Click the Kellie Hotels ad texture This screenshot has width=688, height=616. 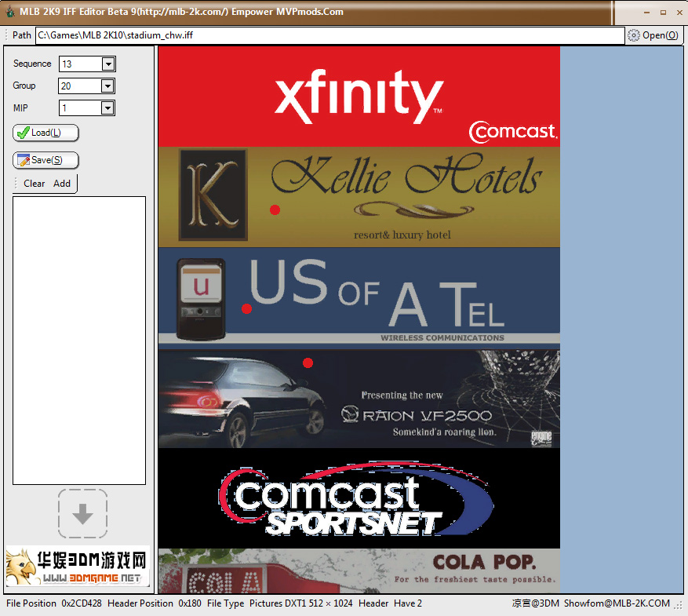(359, 197)
